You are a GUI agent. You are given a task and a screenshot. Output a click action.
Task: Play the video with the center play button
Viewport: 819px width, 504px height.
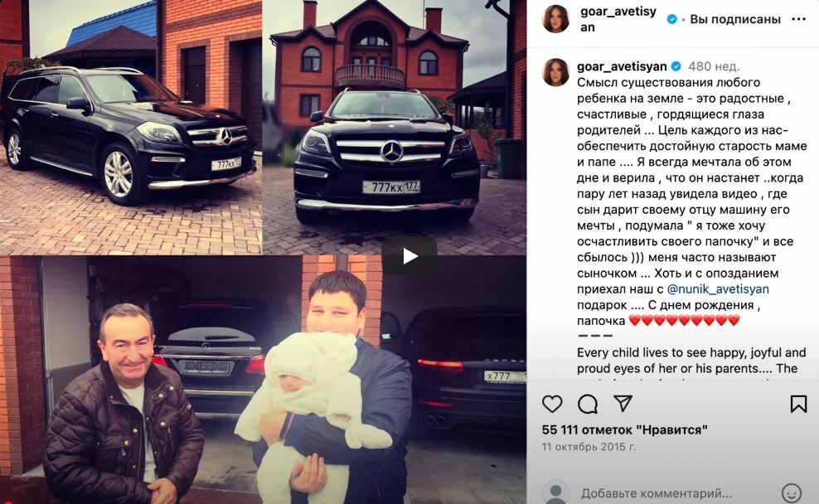click(409, 256)
